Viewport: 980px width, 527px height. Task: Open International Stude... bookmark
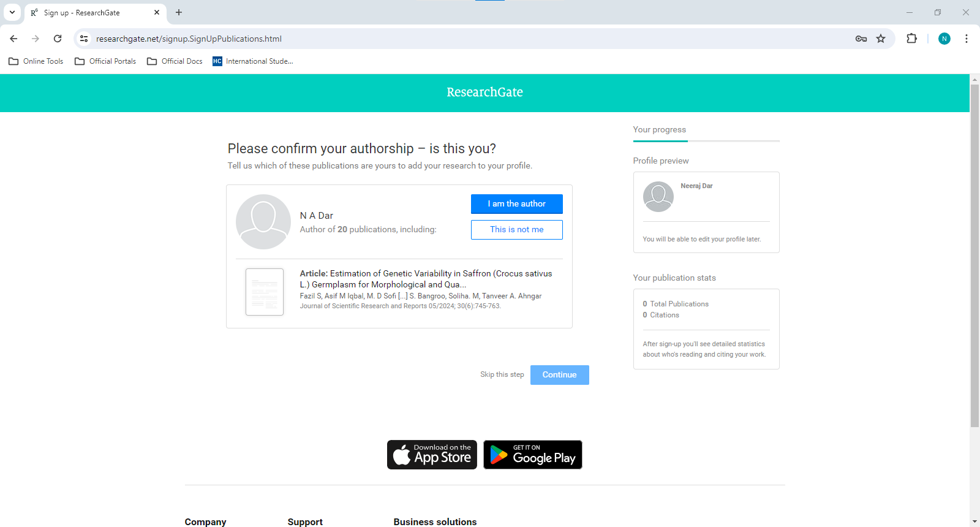pos(253,61)
